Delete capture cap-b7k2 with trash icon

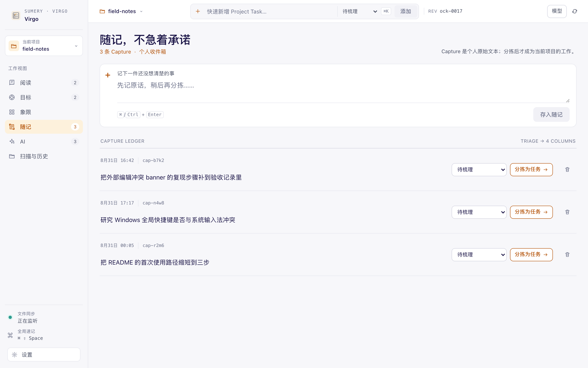pyautogui.click(x=567, y=169)
